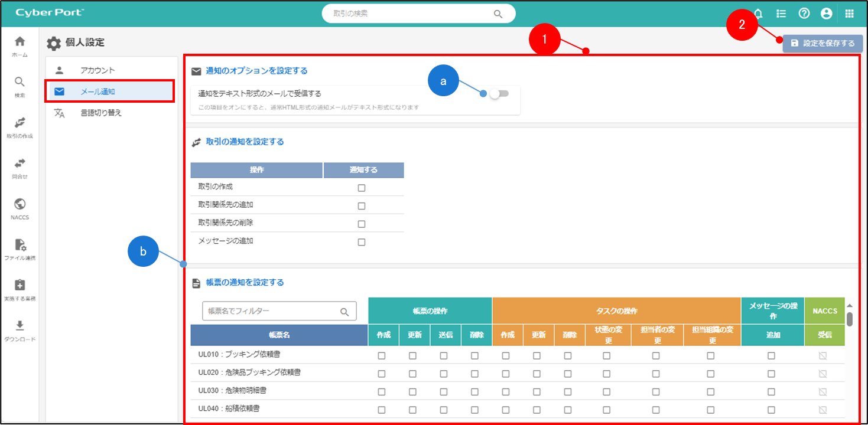The width and height of the screenshot is (868, 425).
Task: Check the 取引の作成 notification checkbox
Action: (x=362, y=188)
